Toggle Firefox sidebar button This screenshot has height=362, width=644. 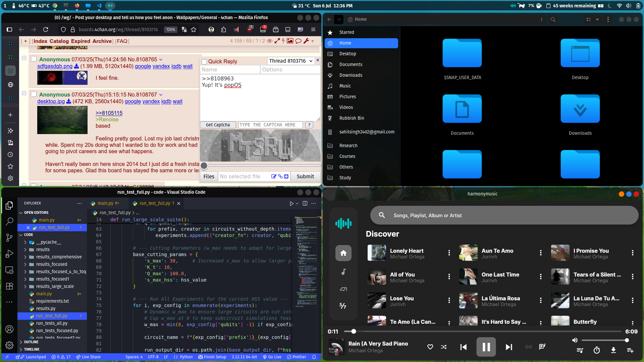click(9, 29)
